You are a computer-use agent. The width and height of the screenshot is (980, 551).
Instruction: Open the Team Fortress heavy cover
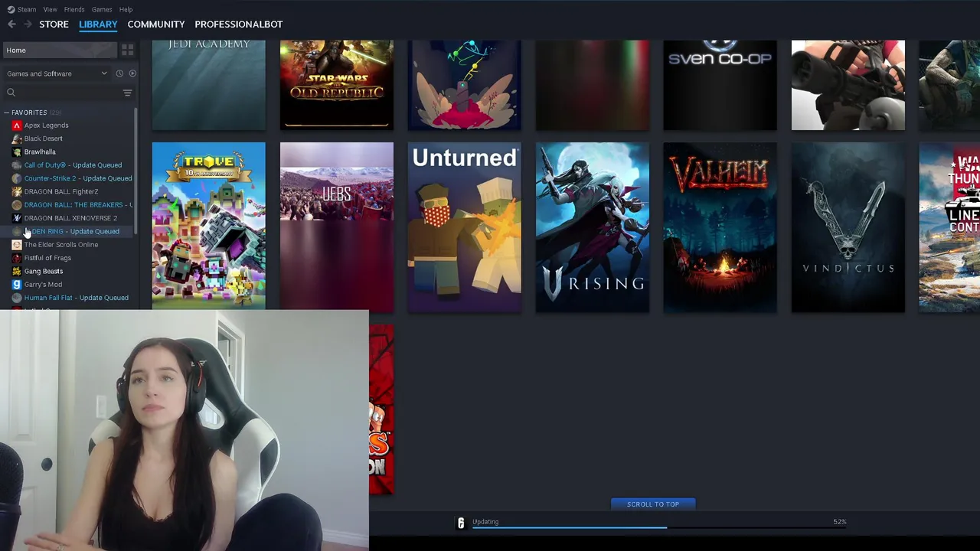[848, 85]
